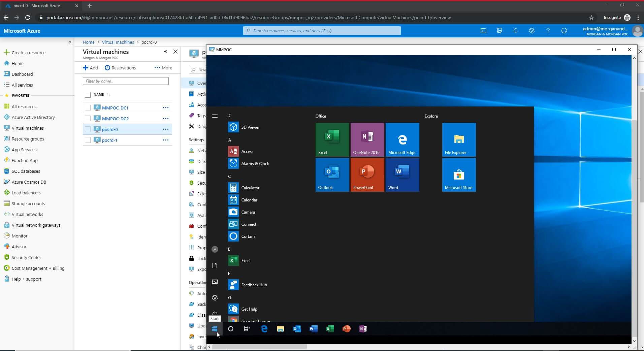644x351 pixels.
Task: Check the pocrd-1 checkbox
Action: coord(88,140)
